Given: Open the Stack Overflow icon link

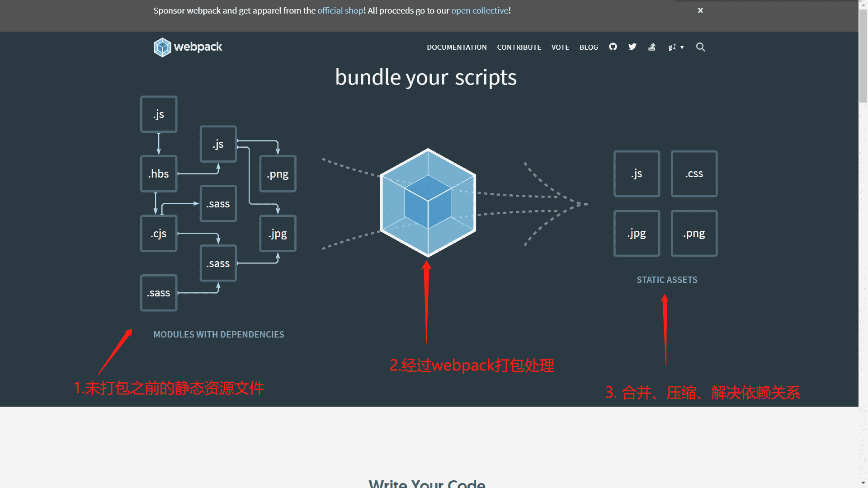Looking at the screenshot, I should [x=652, y=47].
